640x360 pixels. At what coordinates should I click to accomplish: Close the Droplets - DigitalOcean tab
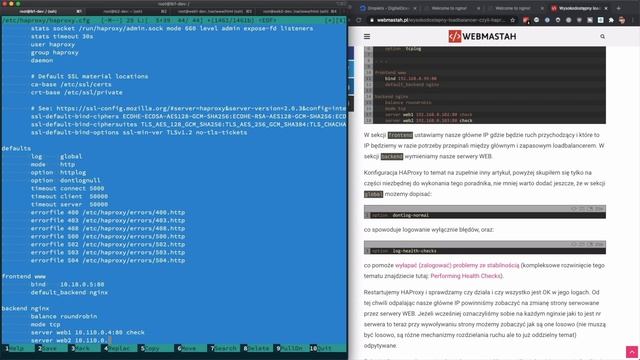[x=415, y=8]
